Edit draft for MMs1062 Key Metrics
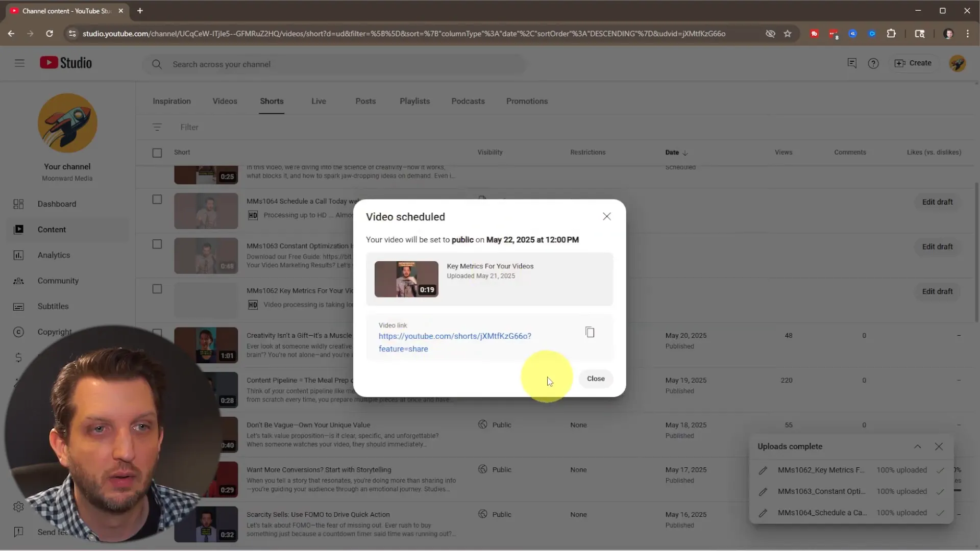The image size is (980, 551). point(937,291)
